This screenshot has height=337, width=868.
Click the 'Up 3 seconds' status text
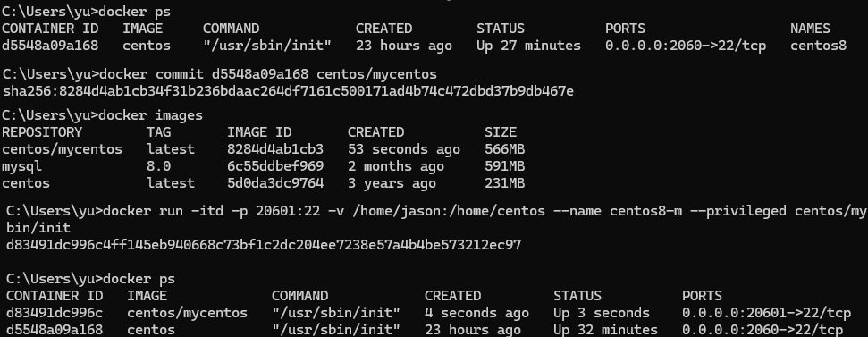pyautogui.click(x=602, y=313)
